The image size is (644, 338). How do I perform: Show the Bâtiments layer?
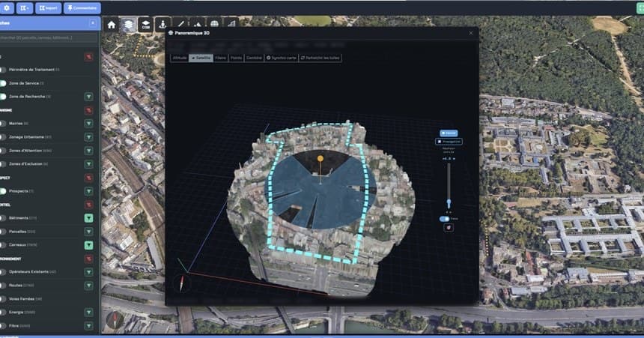coord(2,218)
